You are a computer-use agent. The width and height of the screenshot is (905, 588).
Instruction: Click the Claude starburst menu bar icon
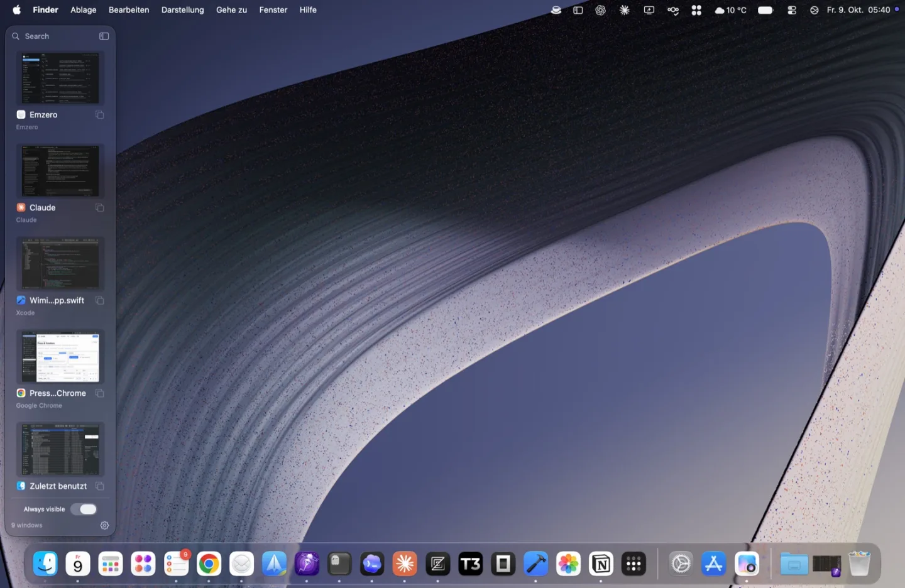[625, 10]
